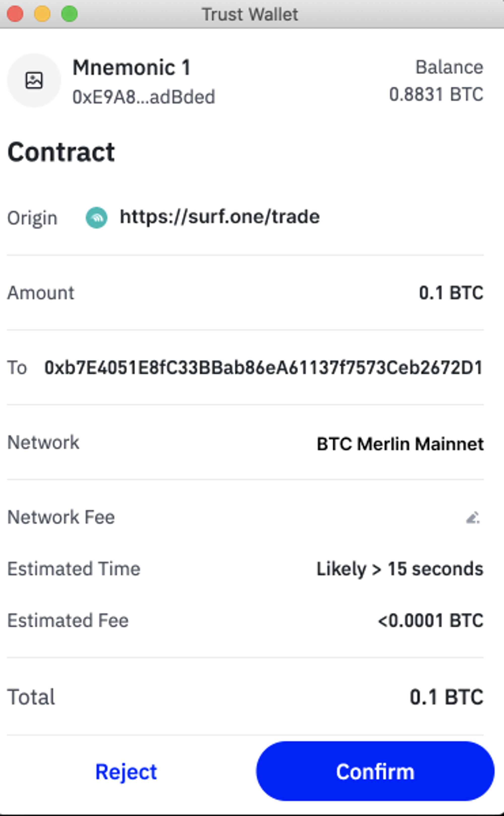Click the Estimated Fee value
The width and height of the screenshot is (504, 816).
[x=430, y=621]
